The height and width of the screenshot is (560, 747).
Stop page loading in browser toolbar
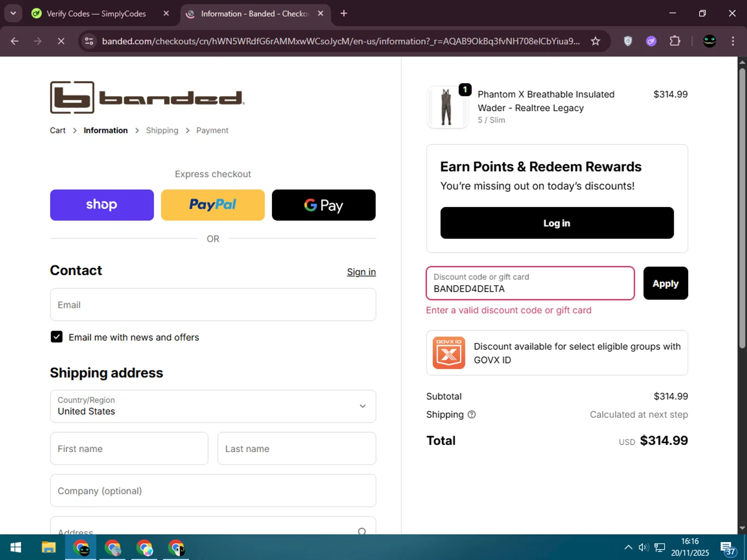coord(61,41)
